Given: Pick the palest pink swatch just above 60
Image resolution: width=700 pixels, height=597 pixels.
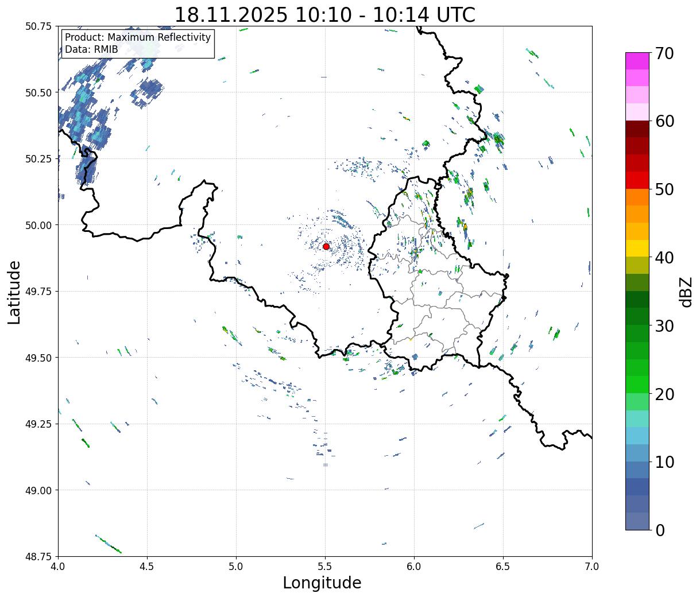Looking at the screenshot, I should 637,112.
